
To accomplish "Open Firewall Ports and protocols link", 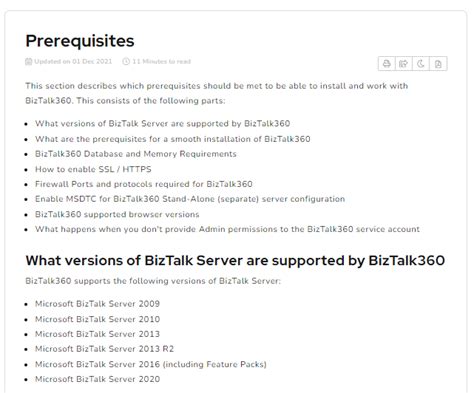I will point(144,184).
